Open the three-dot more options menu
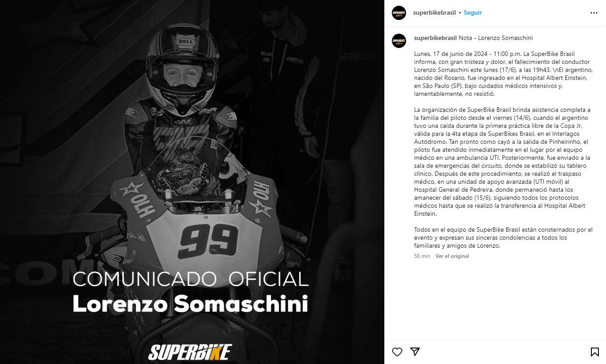606x364 pixels. coord(594,13)
